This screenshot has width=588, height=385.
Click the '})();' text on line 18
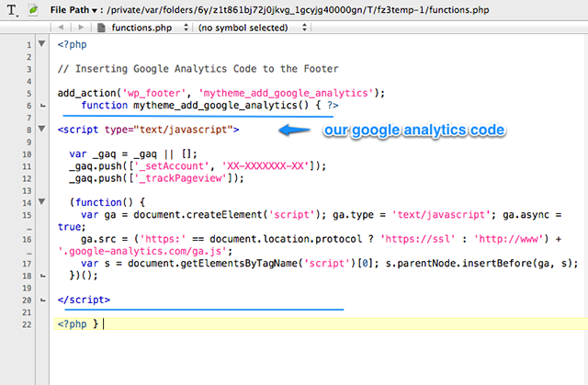(84, 276)
